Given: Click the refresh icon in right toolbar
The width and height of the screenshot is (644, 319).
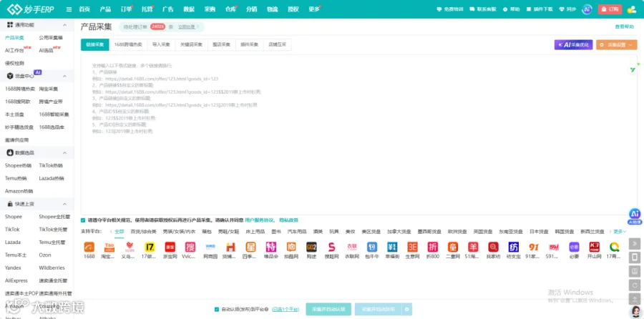Looking at the screenshot, I should click(x=635, y=285).
